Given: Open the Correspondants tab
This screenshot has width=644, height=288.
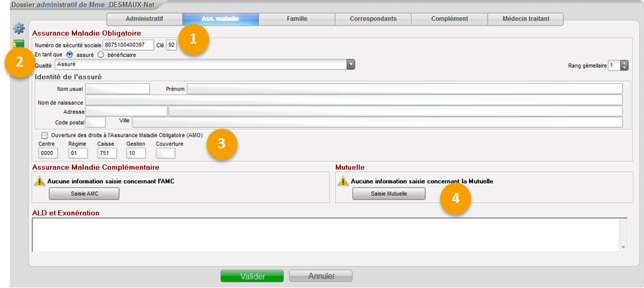Looking at the screenshot, I should click(x=373, y=19).
